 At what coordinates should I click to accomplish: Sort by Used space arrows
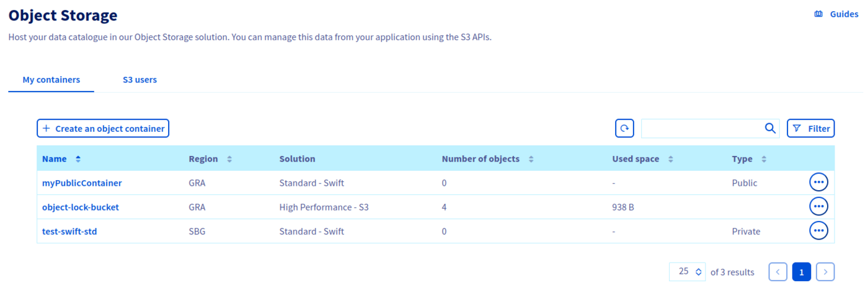coord(671,159)
